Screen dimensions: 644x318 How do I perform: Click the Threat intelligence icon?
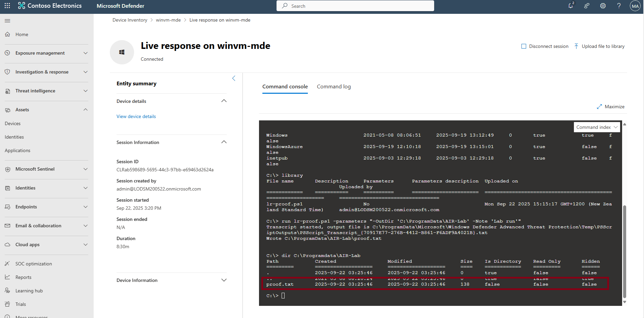point(7,91)
